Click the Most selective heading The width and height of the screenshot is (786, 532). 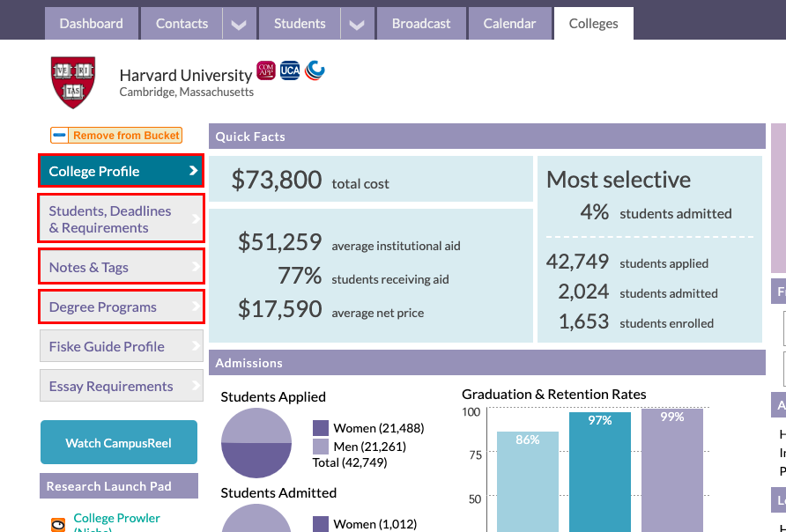[619, 180]
